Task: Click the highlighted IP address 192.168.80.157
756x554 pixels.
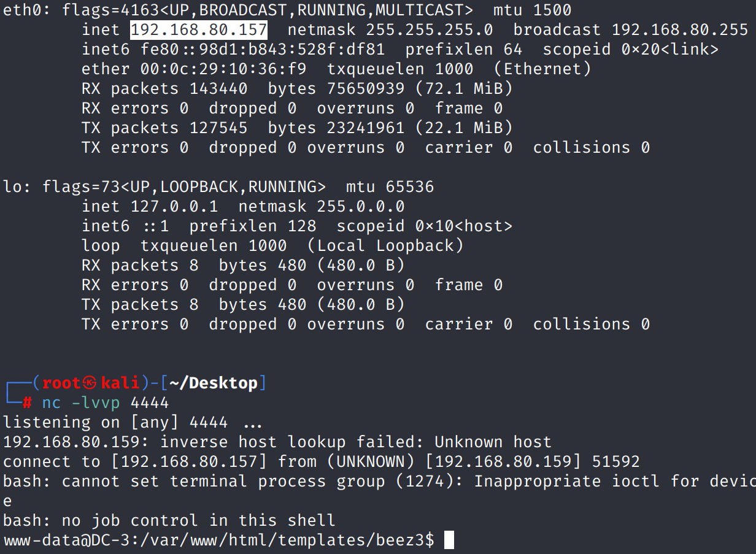Action: 199,29
